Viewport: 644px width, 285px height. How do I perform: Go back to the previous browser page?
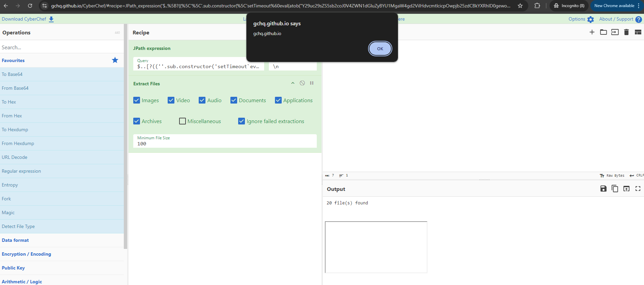(x=6, y=6)
